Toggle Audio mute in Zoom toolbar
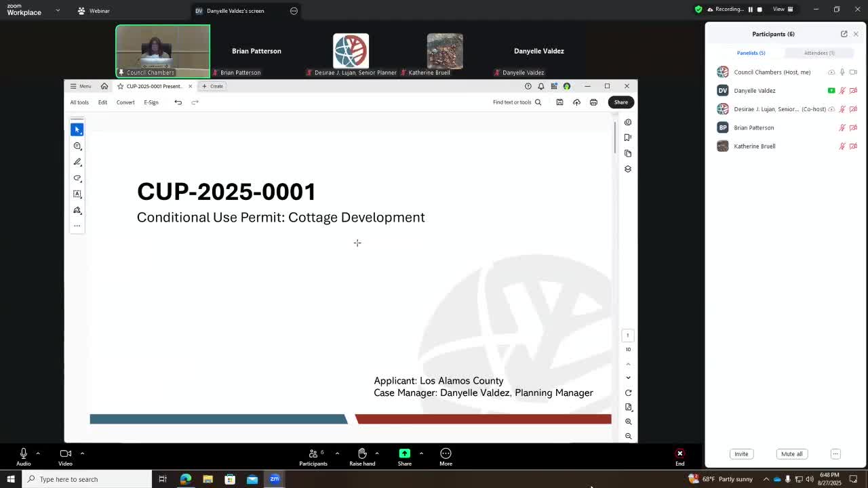This screenshot has width=868, height=488. [23, 457]
